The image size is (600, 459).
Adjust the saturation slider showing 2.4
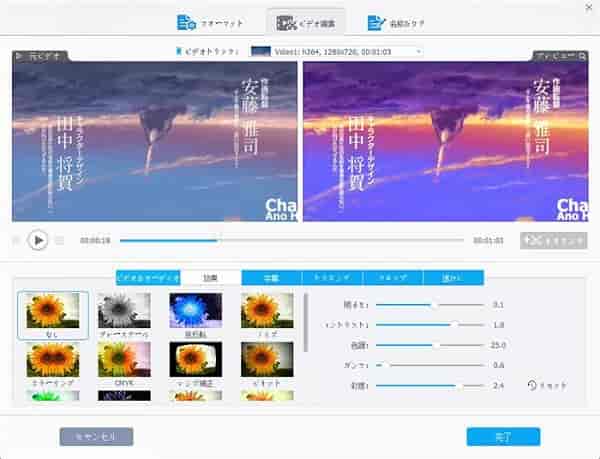click(x=430, y=386)
